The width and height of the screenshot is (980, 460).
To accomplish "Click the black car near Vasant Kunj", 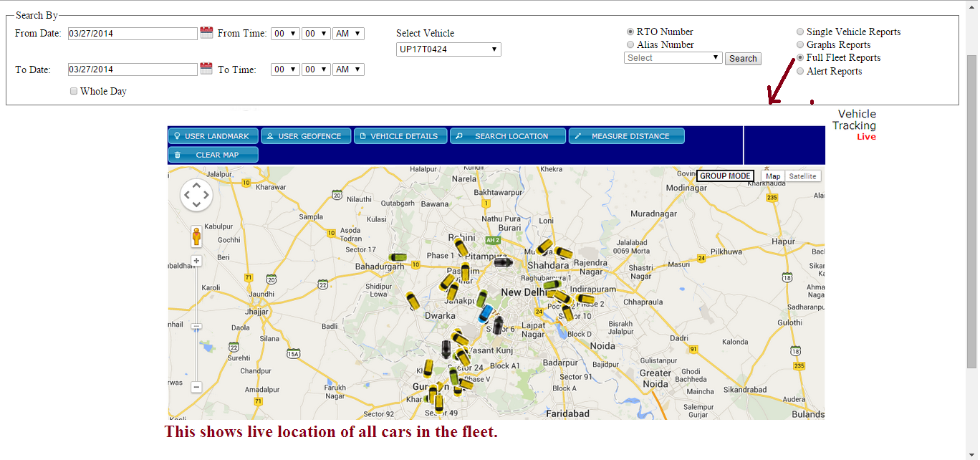I will pyautogui.click(x=446, y=349).
